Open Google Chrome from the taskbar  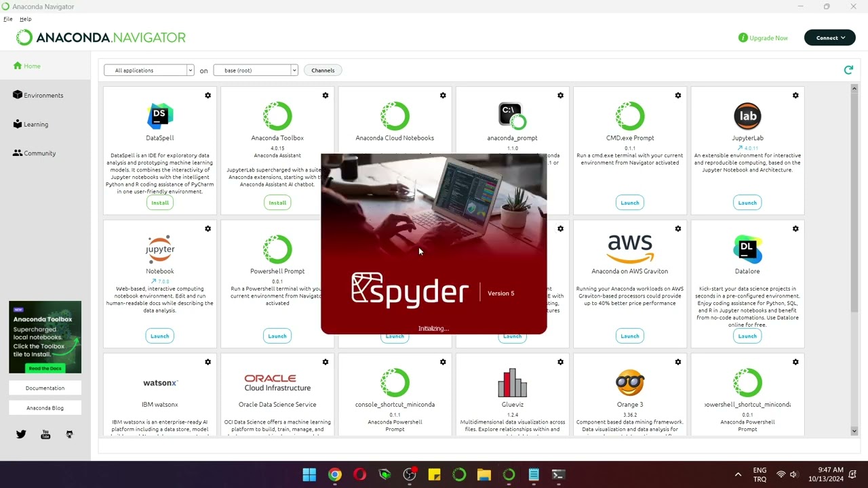click(x=335, y=474)
